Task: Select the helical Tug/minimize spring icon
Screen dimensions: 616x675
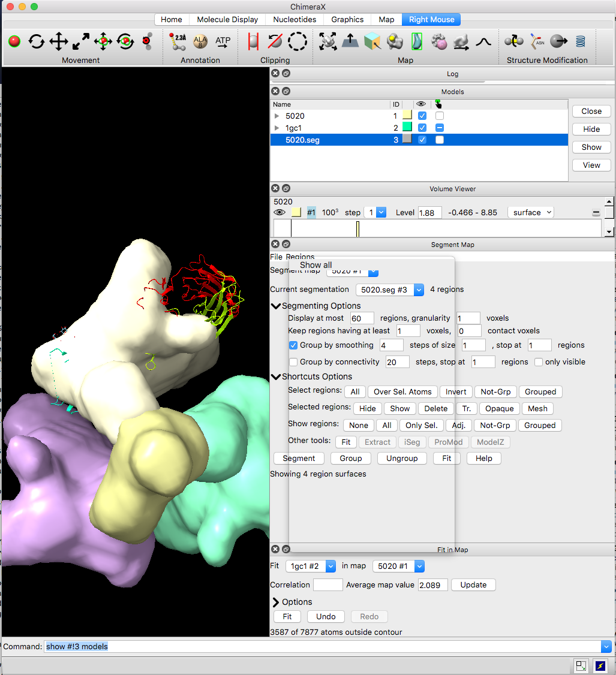Action: pos(580,41)
